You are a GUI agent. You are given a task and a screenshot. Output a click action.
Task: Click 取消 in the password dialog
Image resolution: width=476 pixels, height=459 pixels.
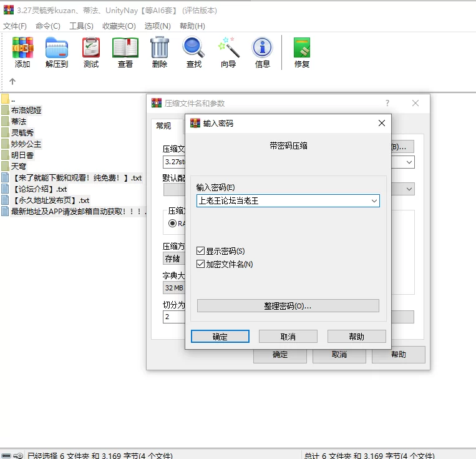(288, 337)
